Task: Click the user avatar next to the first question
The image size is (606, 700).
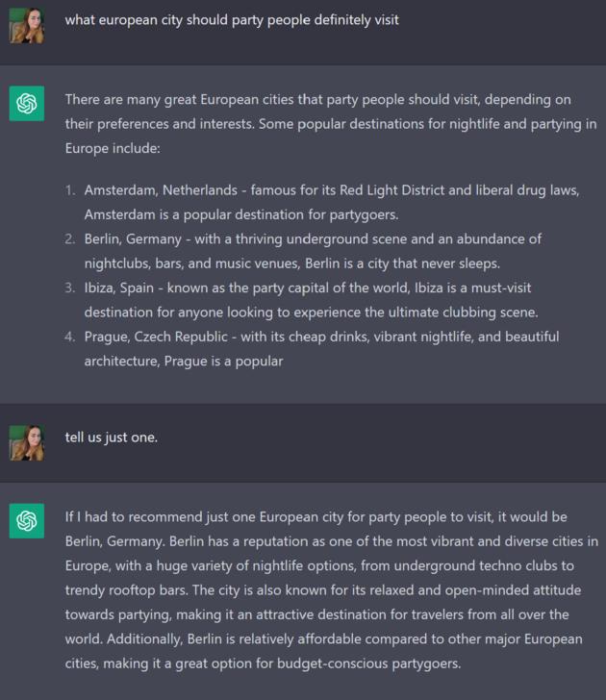Action: click(x=27, y=25)
